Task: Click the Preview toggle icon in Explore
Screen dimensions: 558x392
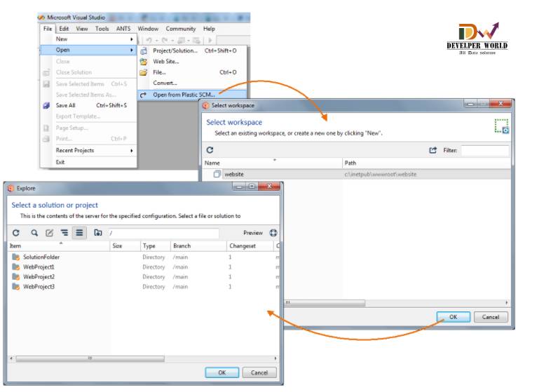Action: [x=273, y=233]
